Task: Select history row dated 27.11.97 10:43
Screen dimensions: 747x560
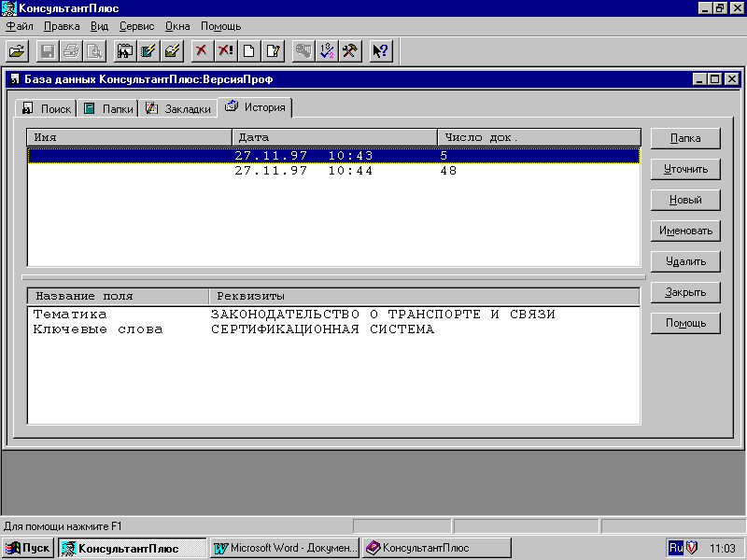Action: pos(333,156)
